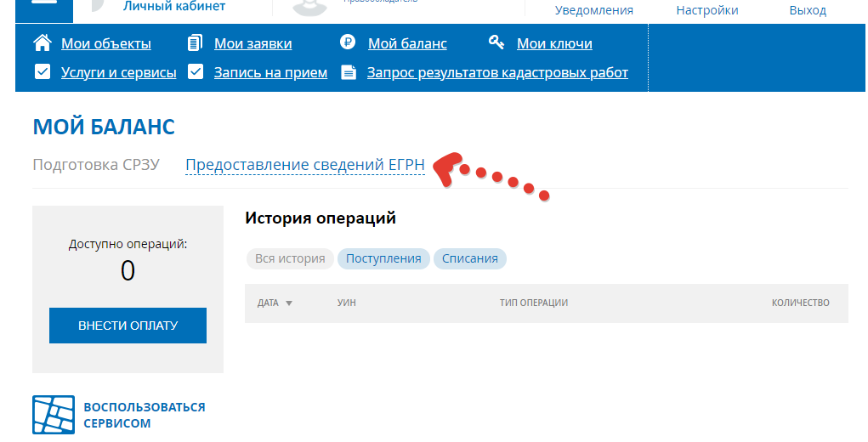Click the checkmark icon beside Запись на прием
The width and height of the screenshot is (868, 442).
tap(196, 72)
